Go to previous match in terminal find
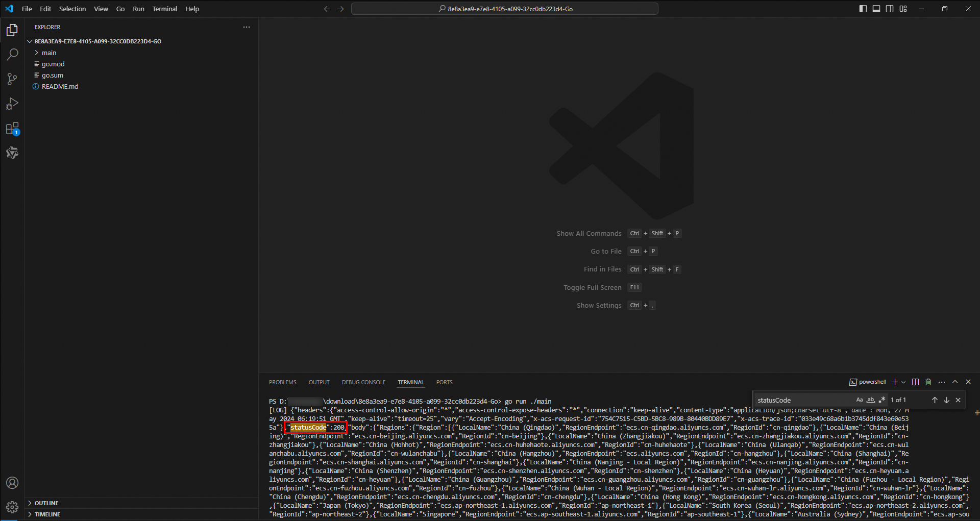The width and height of the screenshot is (980, 521). 935,400
